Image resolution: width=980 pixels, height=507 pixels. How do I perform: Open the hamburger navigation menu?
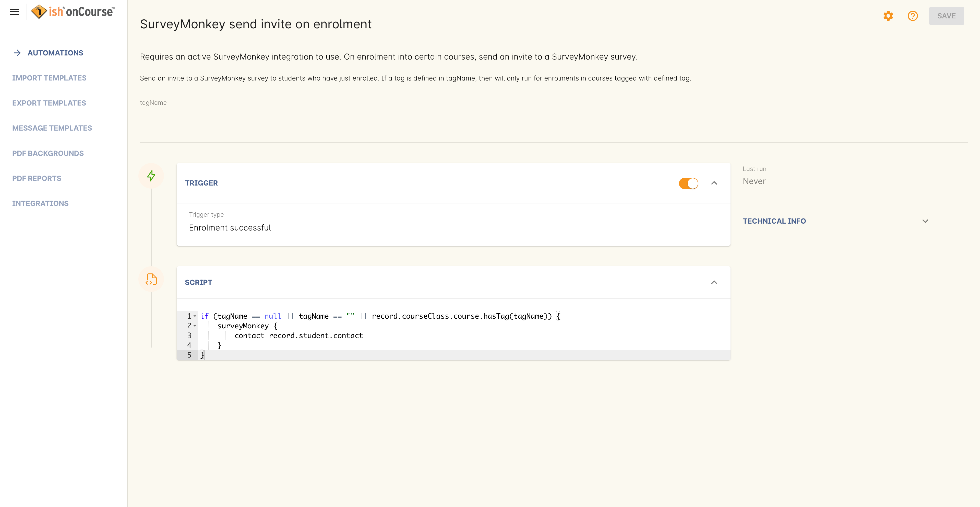click(14, 12)
